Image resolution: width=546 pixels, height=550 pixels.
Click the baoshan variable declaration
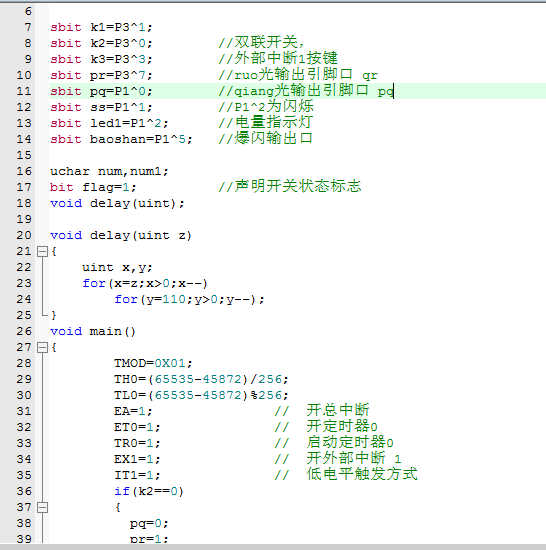point(121,139)
